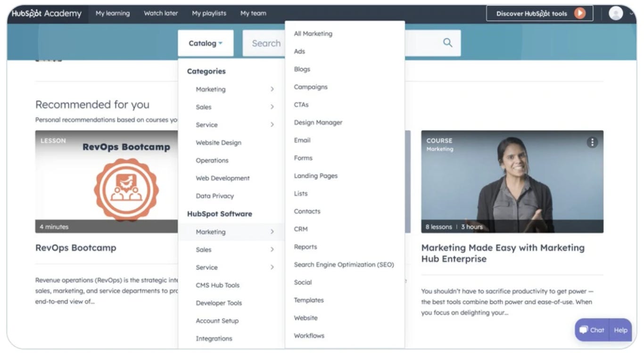Screen dimensions: 644x353
Task: Expand HubSpot Software Sales submenu arrow
Action: click(x=272, y=250)
